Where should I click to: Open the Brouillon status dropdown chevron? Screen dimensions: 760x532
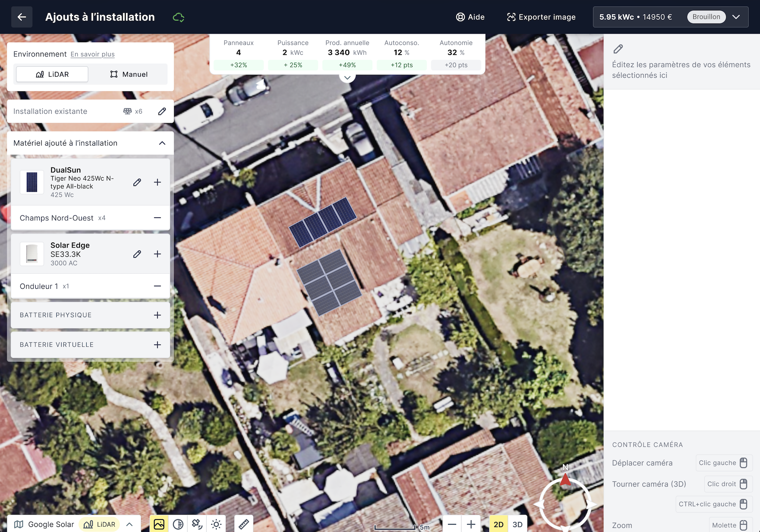[736, 17]
